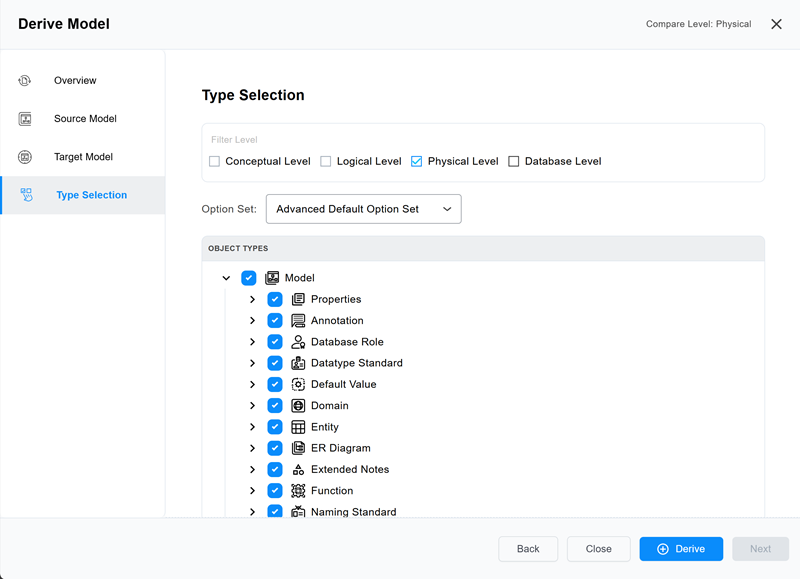Screen dimensions: 800x579
Task: Click the Domain globe icon
Action: tap(298, 406)
